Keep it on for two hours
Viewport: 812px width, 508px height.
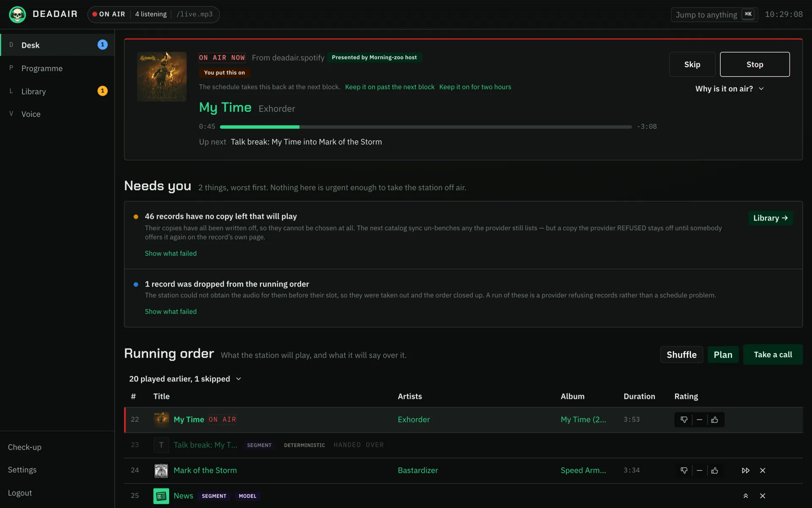(475, 87)
